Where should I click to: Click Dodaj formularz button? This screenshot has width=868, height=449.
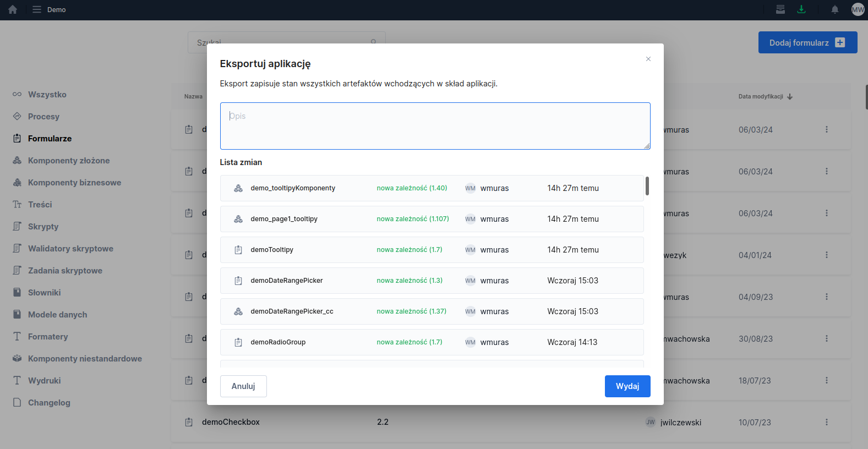coord(807,42)
